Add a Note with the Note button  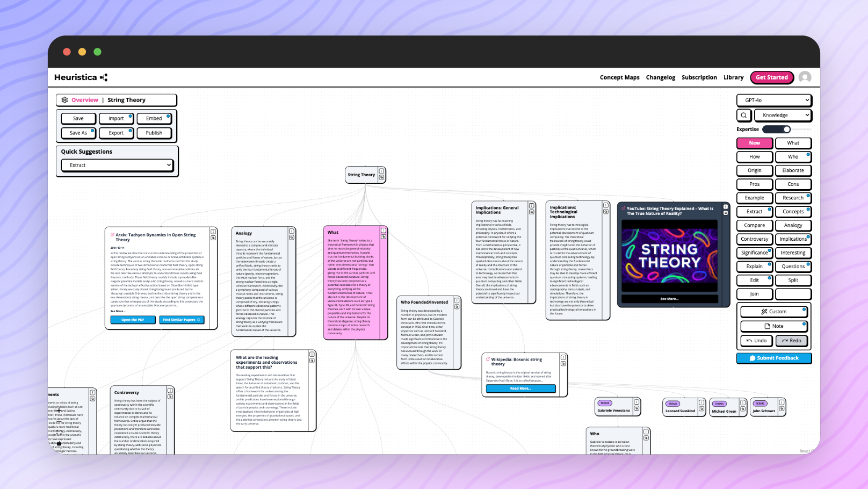(774, 326)
